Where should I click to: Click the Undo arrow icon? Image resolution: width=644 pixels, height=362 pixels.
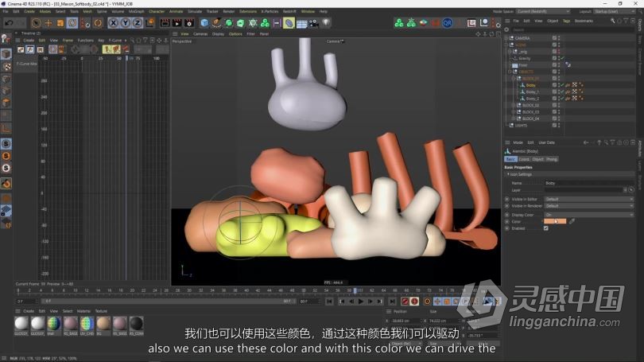(x=9, y=23)
